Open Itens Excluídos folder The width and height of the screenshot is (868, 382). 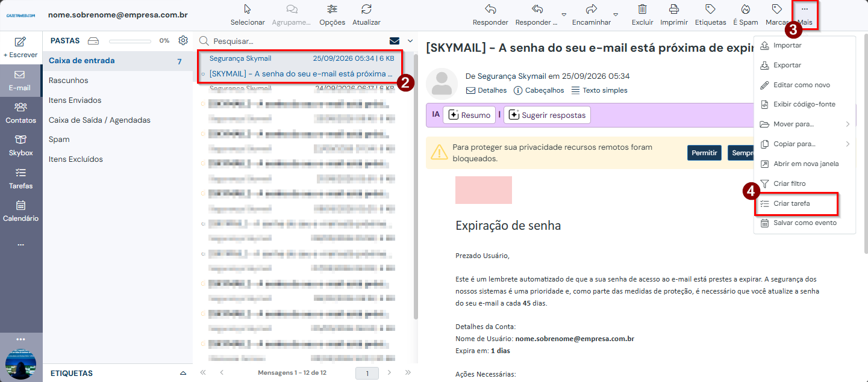click(117, 159)
